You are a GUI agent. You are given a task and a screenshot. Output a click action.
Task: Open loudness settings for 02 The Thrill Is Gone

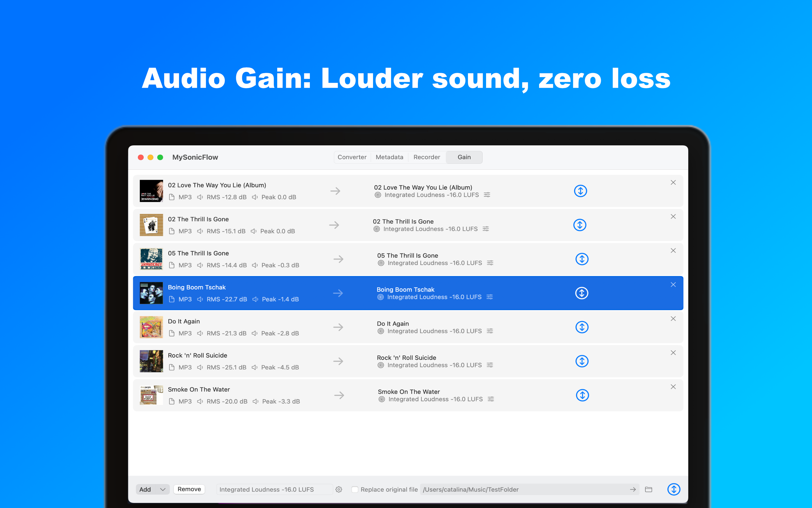click(486, 229)
